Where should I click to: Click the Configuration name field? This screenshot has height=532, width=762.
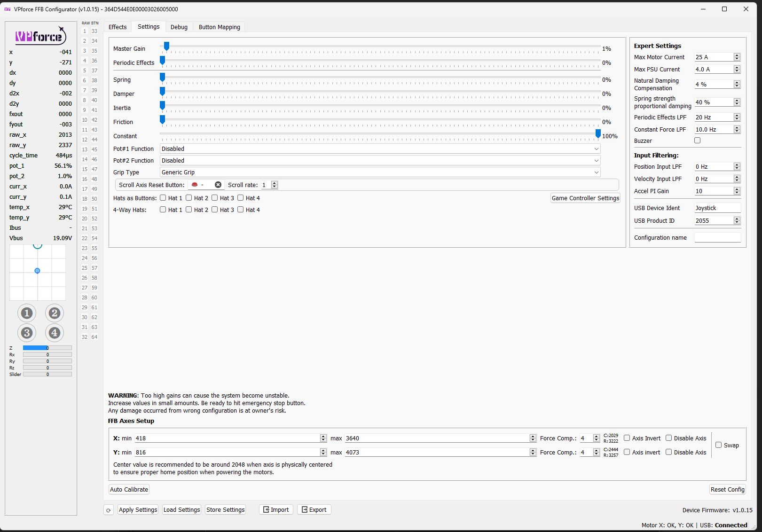717,237
